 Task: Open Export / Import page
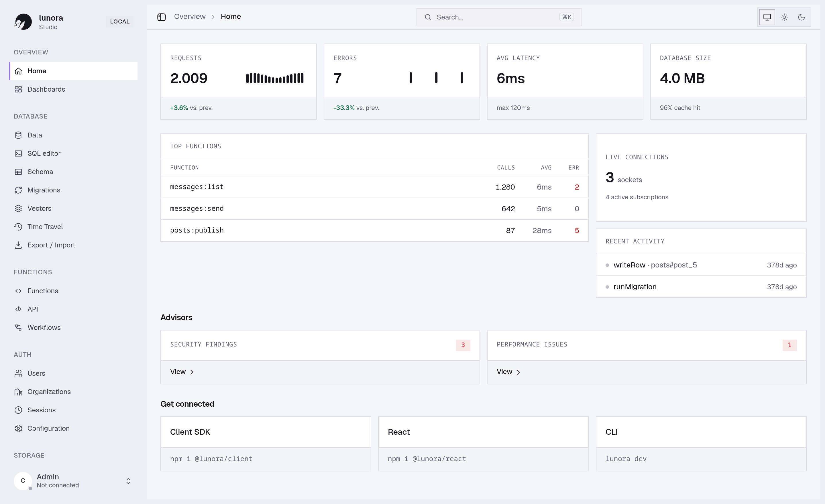pyautogui.click(x=73, y=245)
